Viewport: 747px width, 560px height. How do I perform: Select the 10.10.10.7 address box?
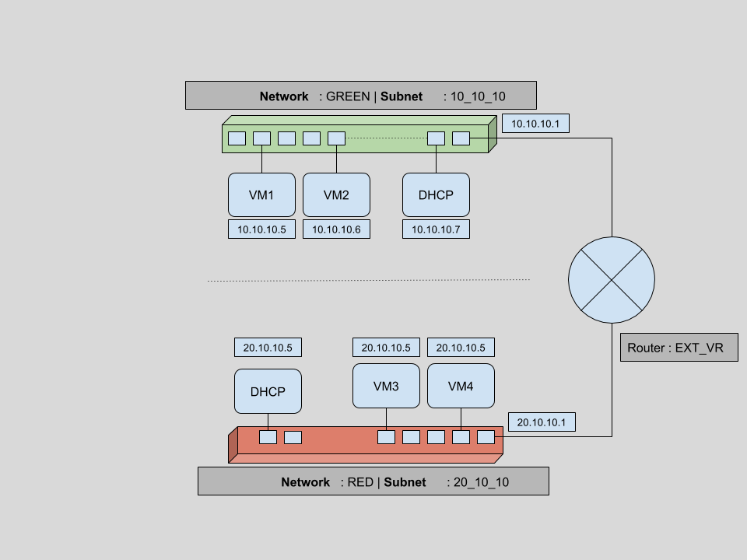coord(437,229)
